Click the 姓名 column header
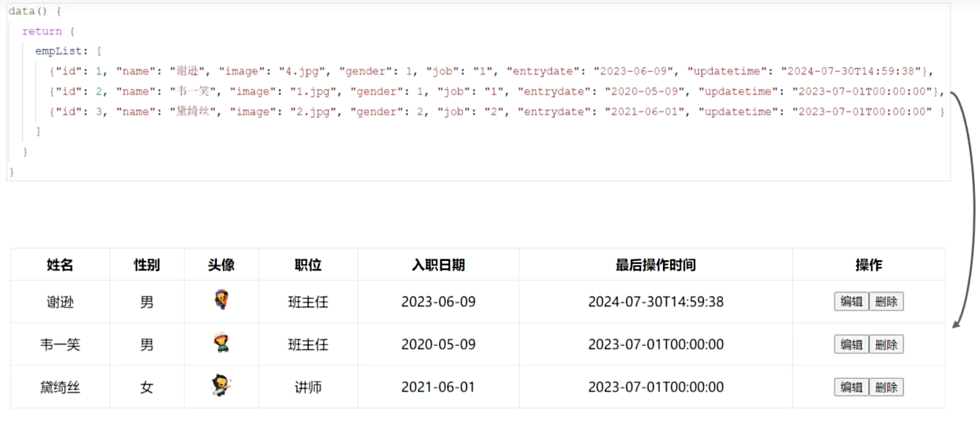 (x=60, y=265)
